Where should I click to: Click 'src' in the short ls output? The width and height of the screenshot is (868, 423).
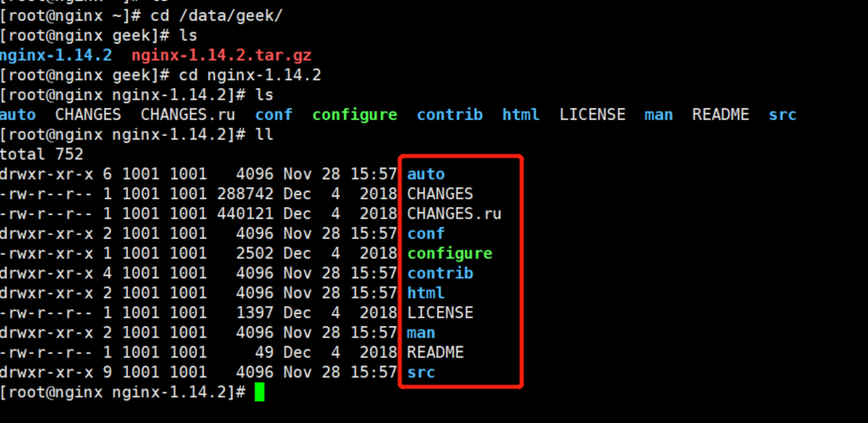click(x=782, y=115)
